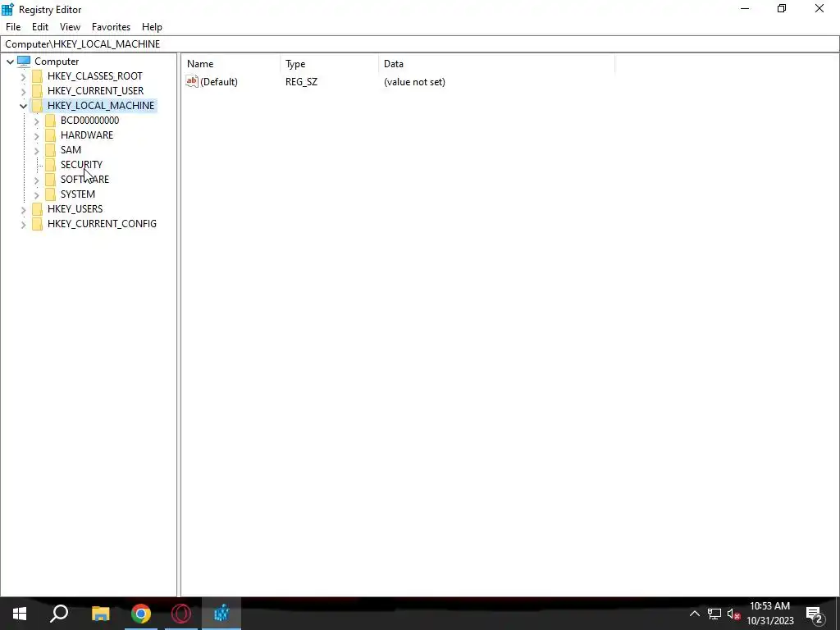Expand the SYSTEM subkey arrow
The height and width of the screenshot is (630, 840).
pos(36,194)
